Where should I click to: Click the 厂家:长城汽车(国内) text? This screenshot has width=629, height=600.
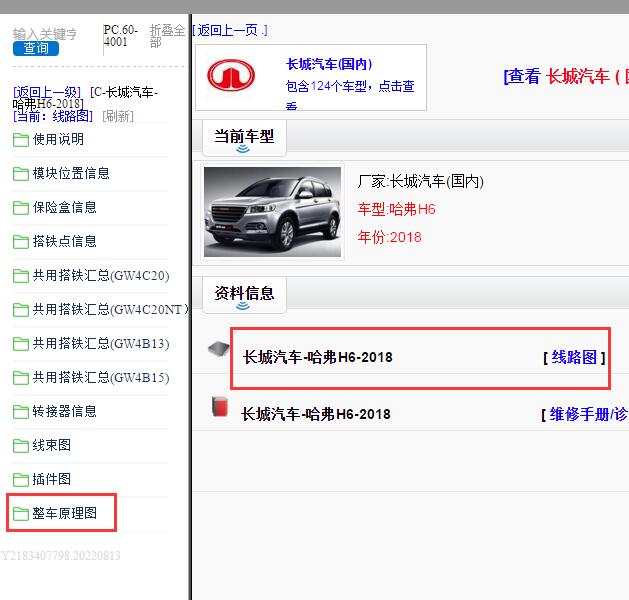[420, 182]
